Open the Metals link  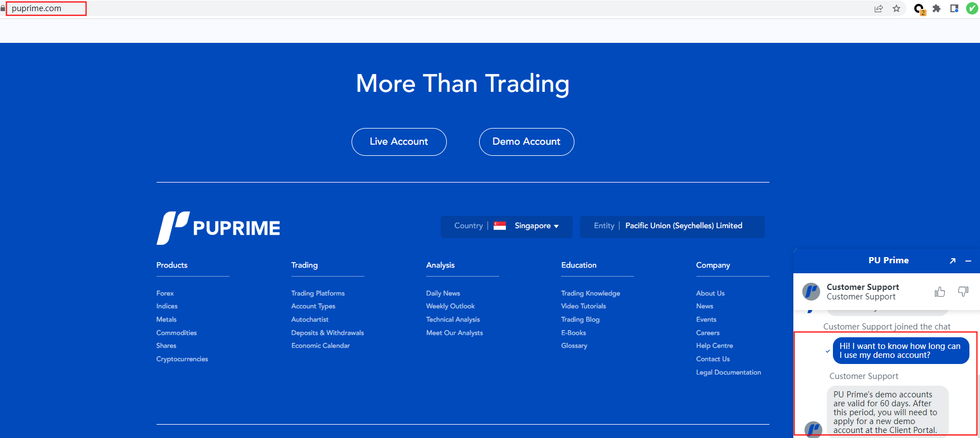click(167, 319)
